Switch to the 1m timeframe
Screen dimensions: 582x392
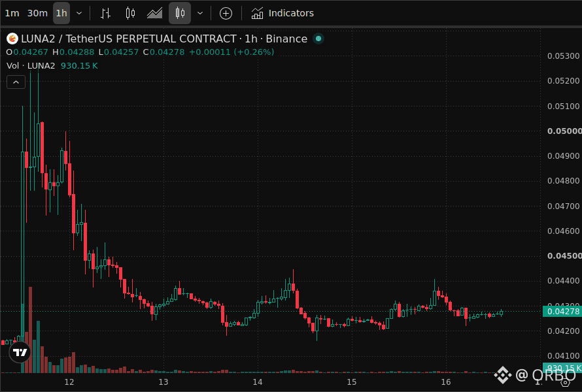(12, 13)
